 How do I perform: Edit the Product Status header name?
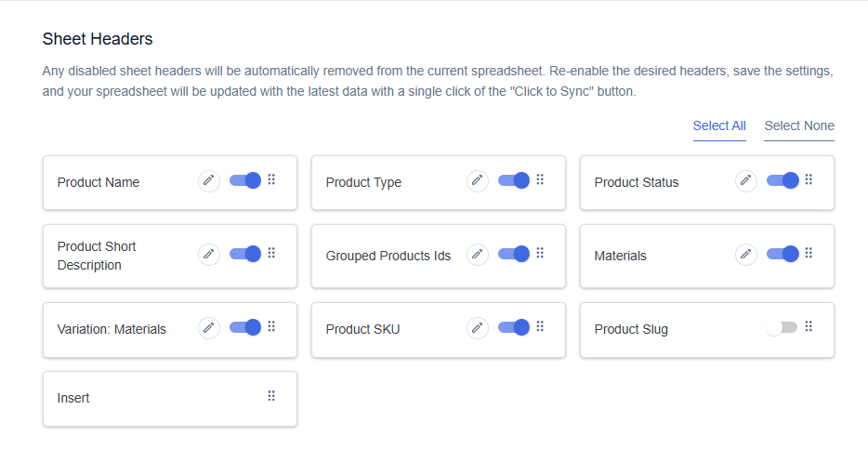(745, 181)
